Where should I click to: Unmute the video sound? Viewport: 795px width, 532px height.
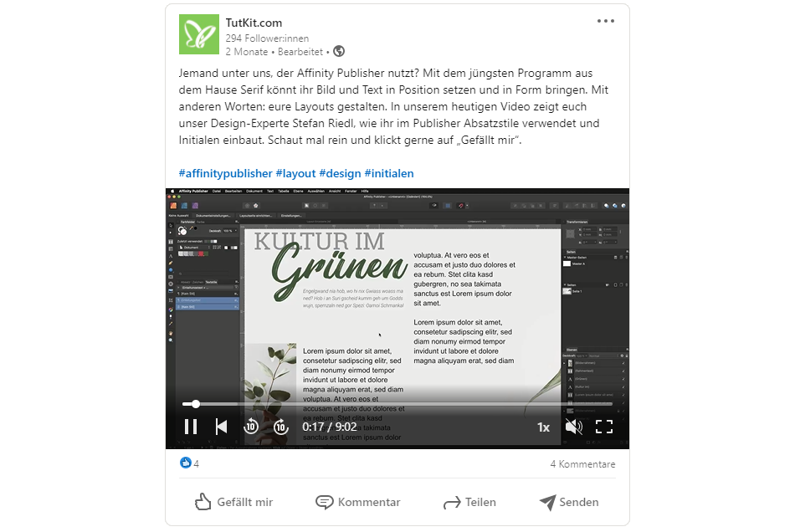click(574, 427)
